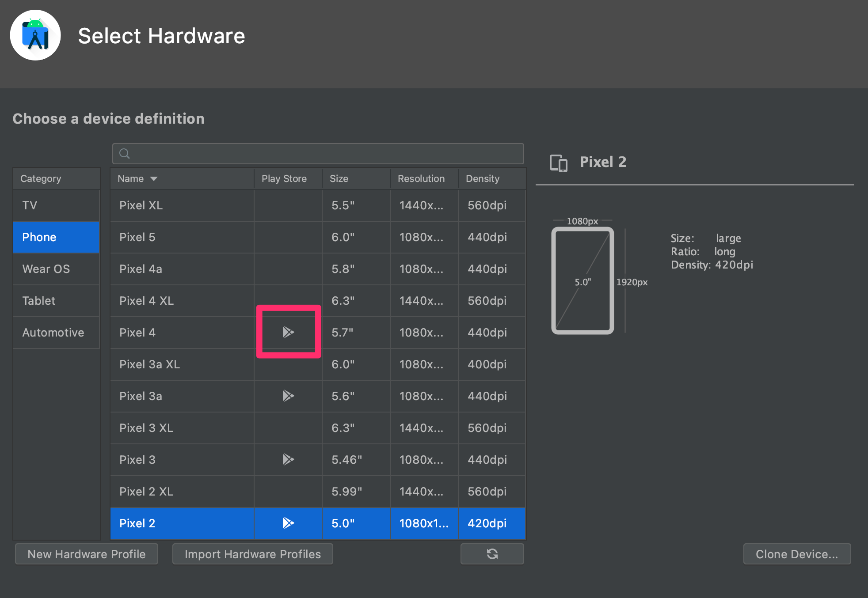Select the Tablet category
868x598 pixels.
(x=56, y=301)
